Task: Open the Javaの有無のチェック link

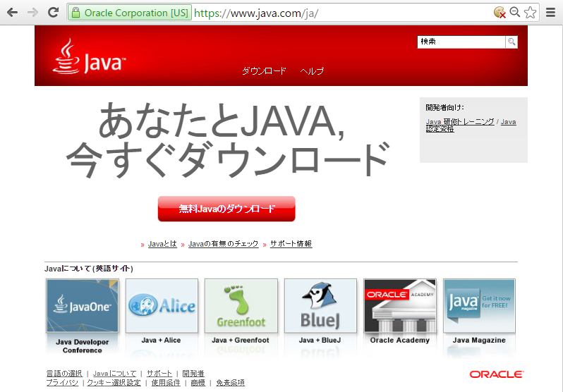Action: click(x=224, y=244)
